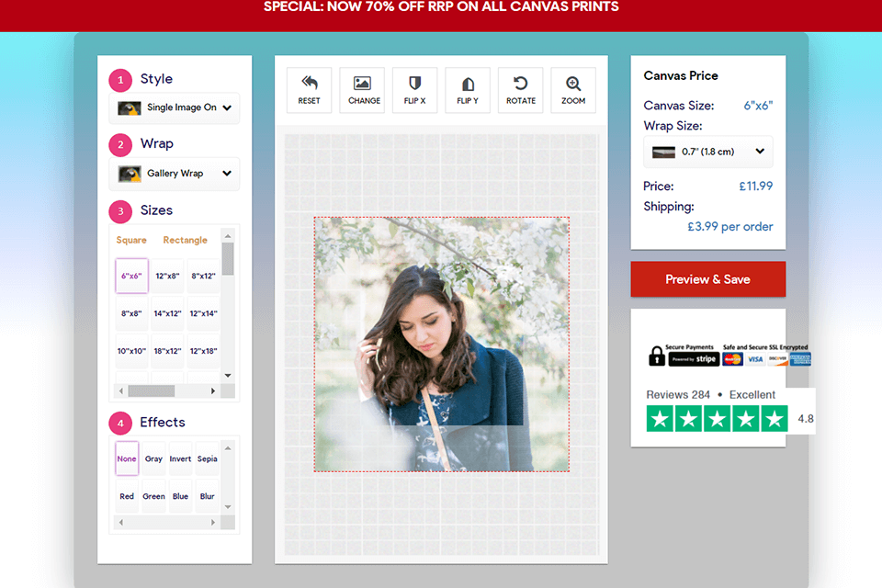
Task: Select the 8"x8" canvas size
Action: (x=131, y=313)
